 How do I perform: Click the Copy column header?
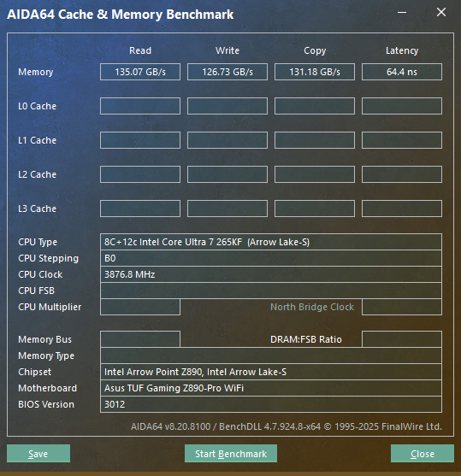point(315,50)
